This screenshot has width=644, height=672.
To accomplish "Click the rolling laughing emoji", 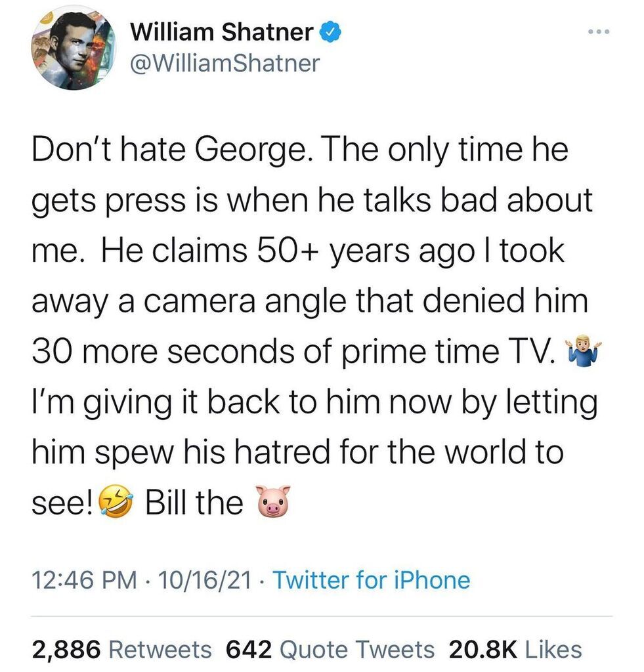I will click(116, 503).
